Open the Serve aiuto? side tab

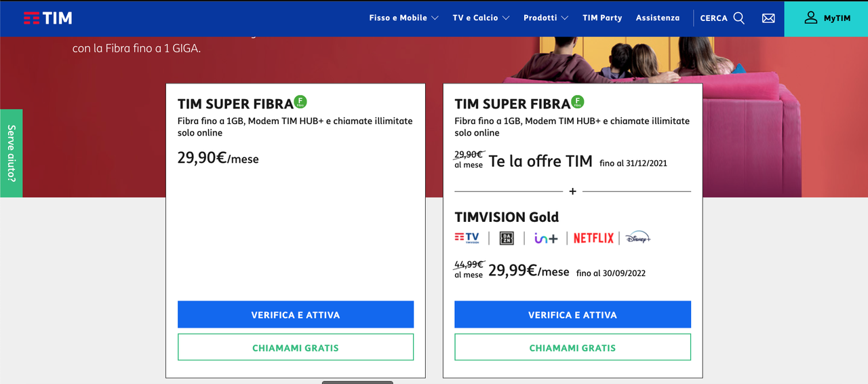tap(11, 153)
